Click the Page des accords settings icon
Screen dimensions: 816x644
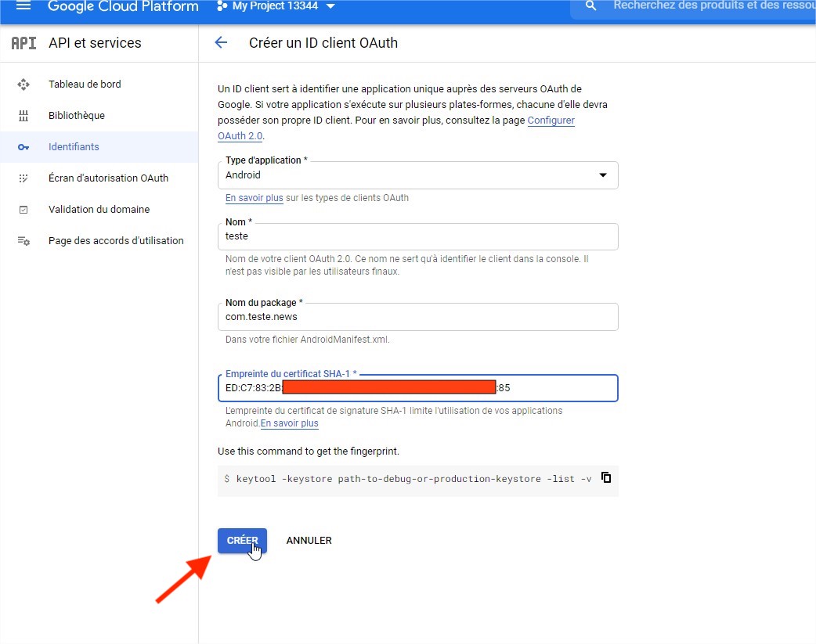23,241
